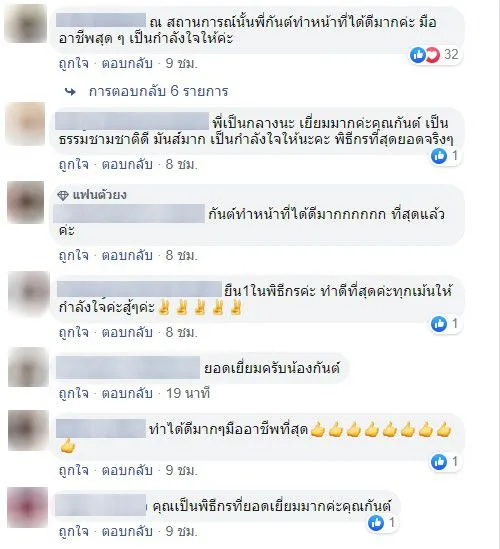
Task: Click the blurred name on second comment
Action: [x=132, y=121]
